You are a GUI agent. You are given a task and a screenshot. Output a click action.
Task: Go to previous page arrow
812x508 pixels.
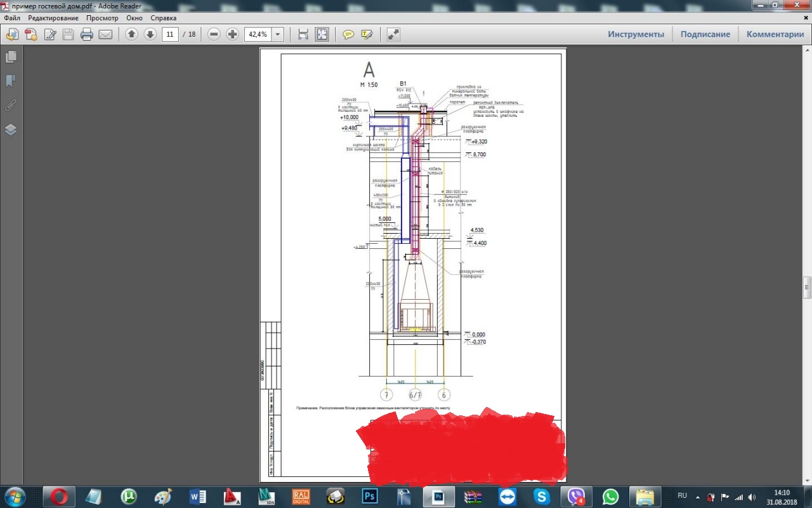131,34
